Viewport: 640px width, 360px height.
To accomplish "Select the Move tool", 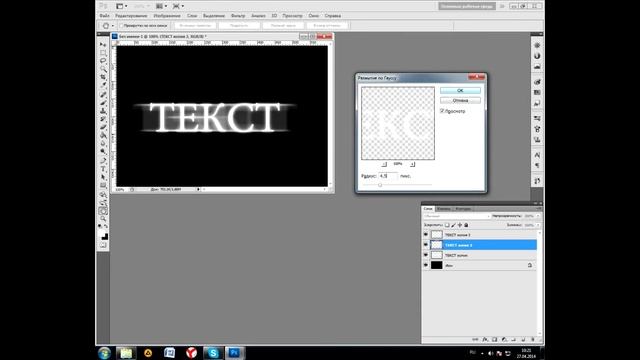I will point(103,44).
